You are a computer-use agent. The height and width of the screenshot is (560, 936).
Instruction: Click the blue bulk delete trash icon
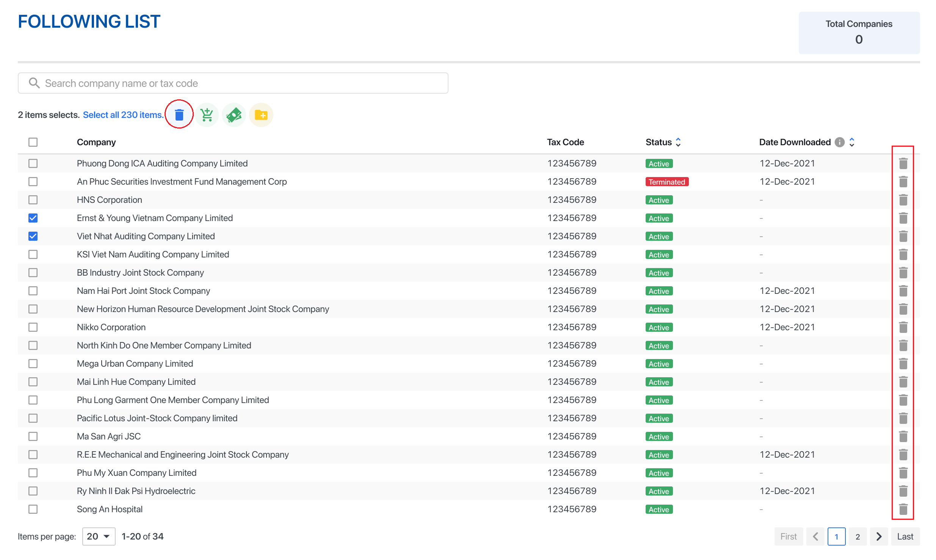click(179, 115)
